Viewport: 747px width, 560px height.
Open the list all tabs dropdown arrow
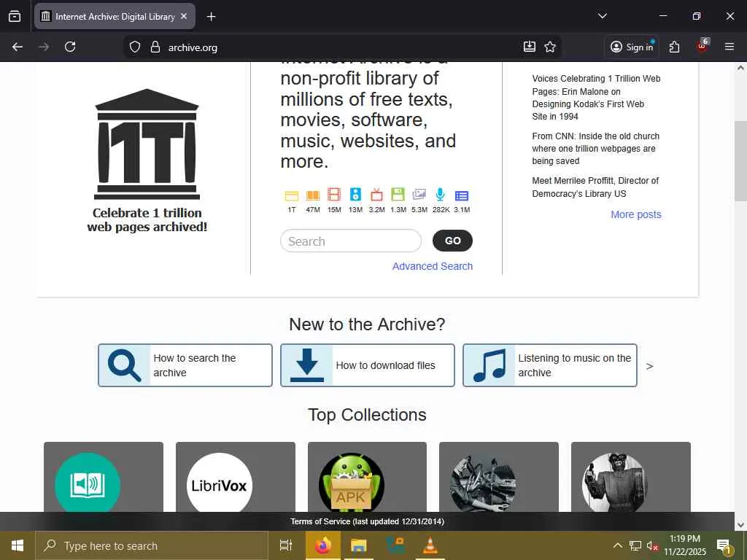coord(602,16)
